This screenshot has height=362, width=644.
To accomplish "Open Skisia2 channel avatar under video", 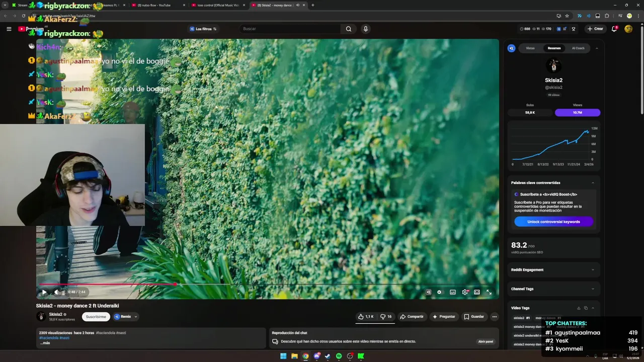I will click(41, 316).
